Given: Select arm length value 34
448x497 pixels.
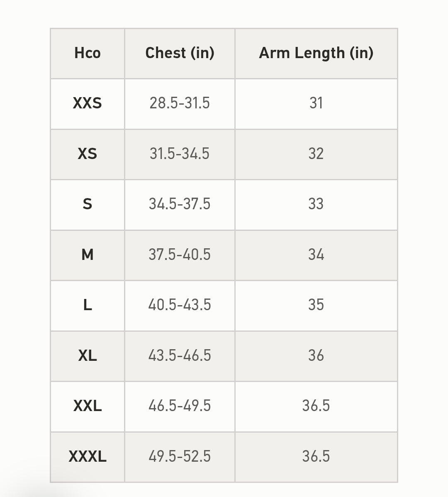Looking at the screenshot, I should (x=316, y=255).
